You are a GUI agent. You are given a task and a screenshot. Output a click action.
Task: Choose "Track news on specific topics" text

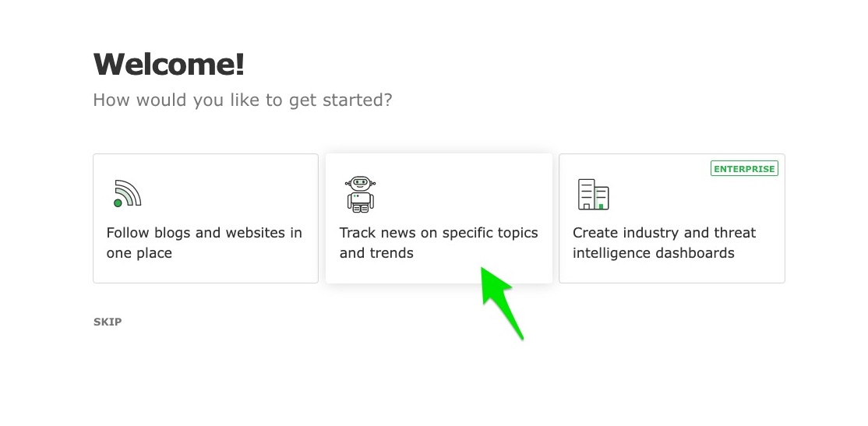439,233
